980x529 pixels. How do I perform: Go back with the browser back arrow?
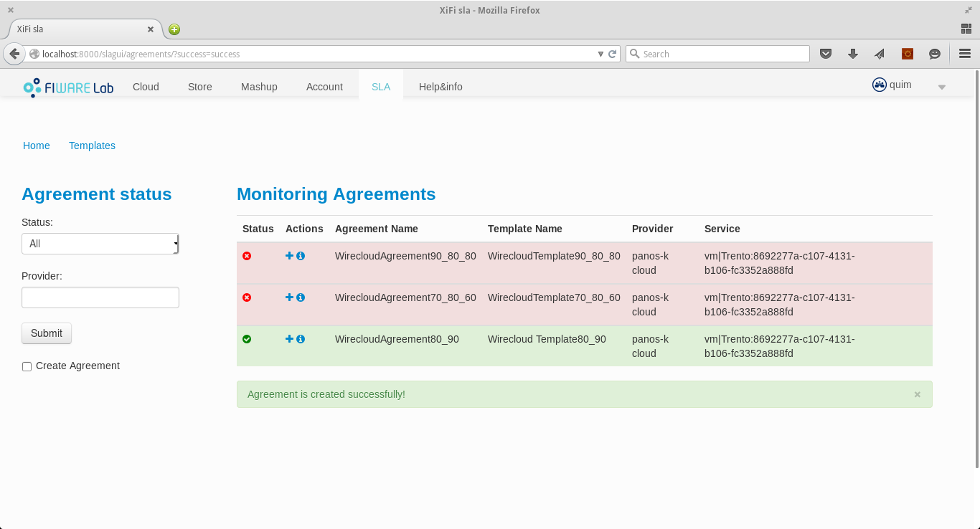tap(14, 54)
